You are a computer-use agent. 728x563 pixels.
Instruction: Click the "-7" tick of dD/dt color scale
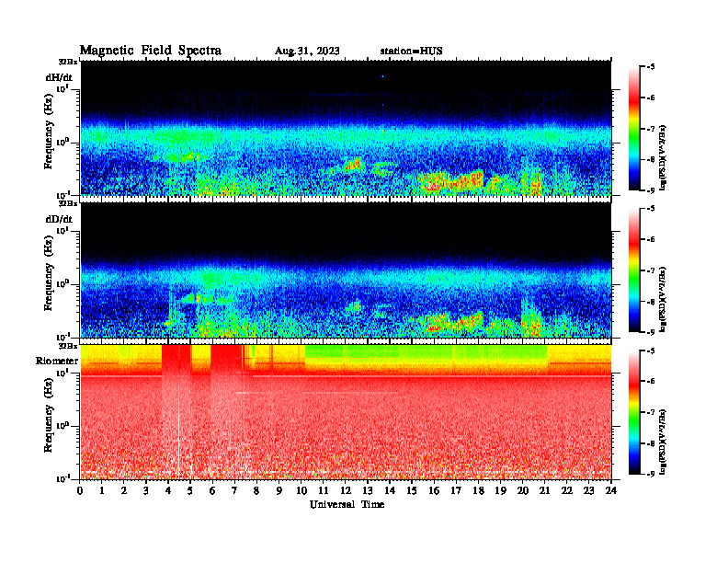point(652,270)
